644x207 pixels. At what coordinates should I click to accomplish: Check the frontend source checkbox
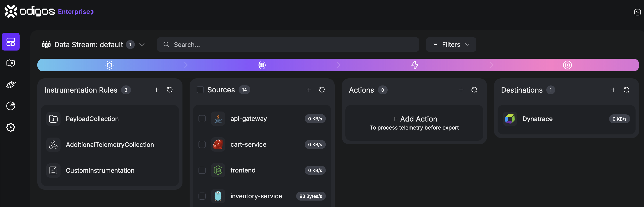click(202, 170)
